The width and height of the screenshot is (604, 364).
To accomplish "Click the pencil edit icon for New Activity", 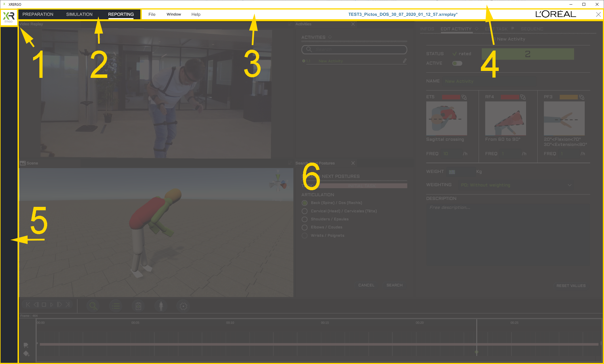I will coord(405,61).
